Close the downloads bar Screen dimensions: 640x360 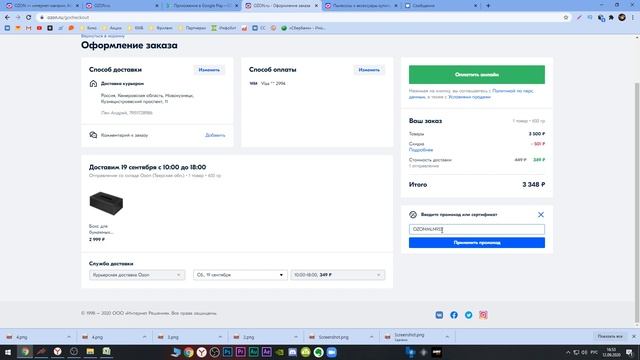coord(634,336)
